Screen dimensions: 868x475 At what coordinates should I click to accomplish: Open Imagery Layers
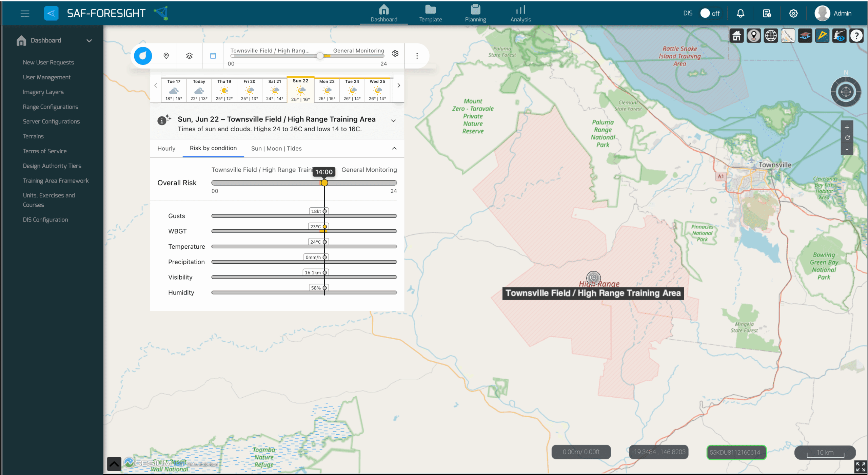point(43,92)
